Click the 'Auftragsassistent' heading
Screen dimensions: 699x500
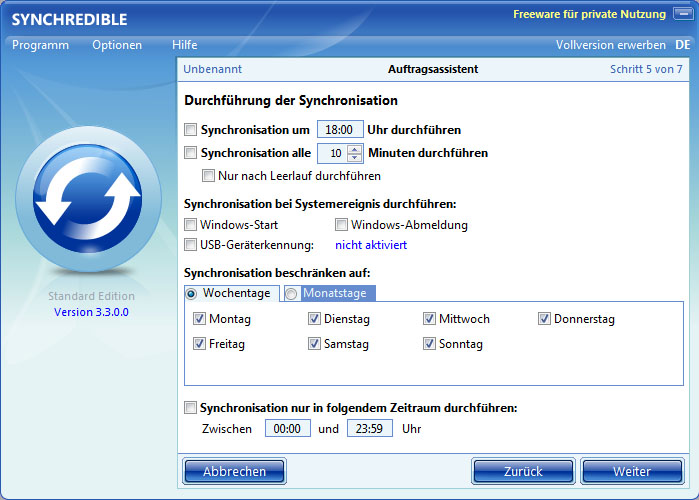[x=433, y=69]
